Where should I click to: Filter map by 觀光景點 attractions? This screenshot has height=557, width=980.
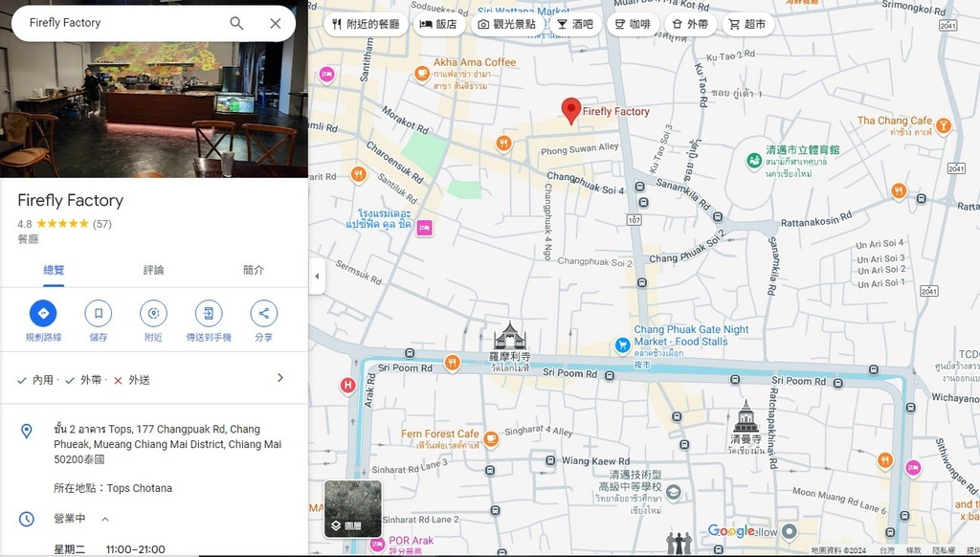pyautogui.click(x=507, y=24)
